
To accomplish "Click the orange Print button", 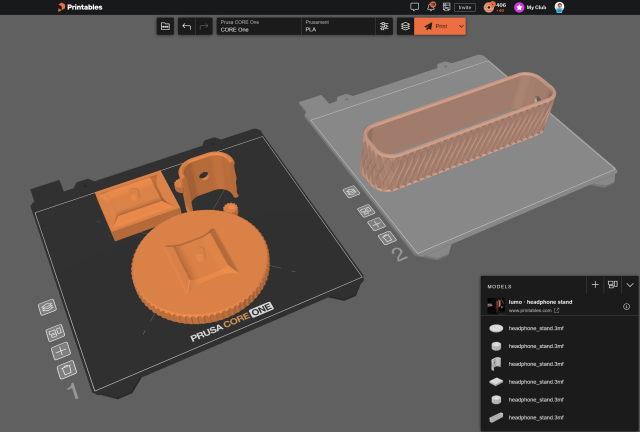I will (436, 26).
